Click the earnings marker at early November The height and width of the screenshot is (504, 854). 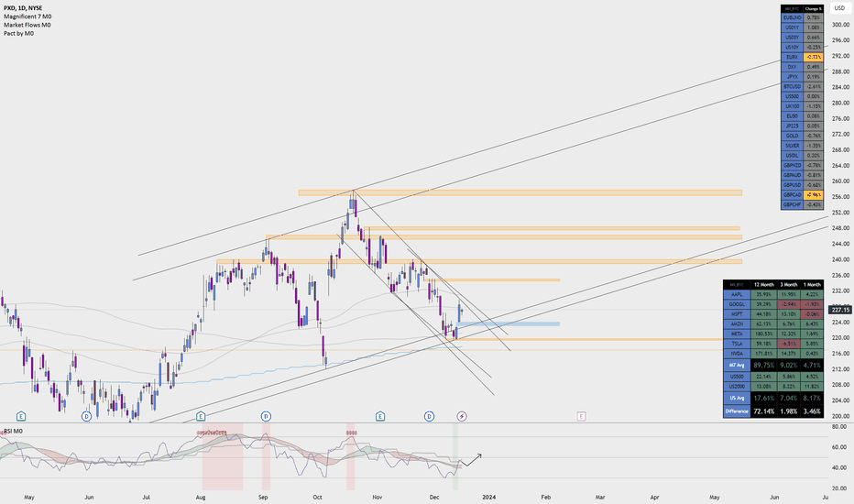click(x=380, y=416)
